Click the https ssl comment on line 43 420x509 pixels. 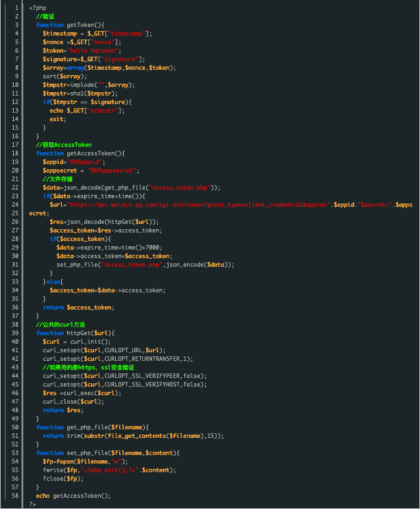[88, 367]
